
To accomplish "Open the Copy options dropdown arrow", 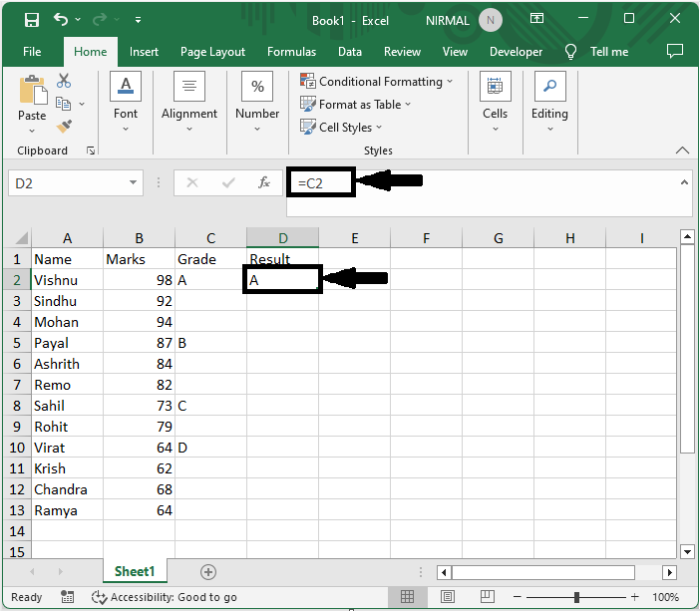I will [x=82, y=104].
